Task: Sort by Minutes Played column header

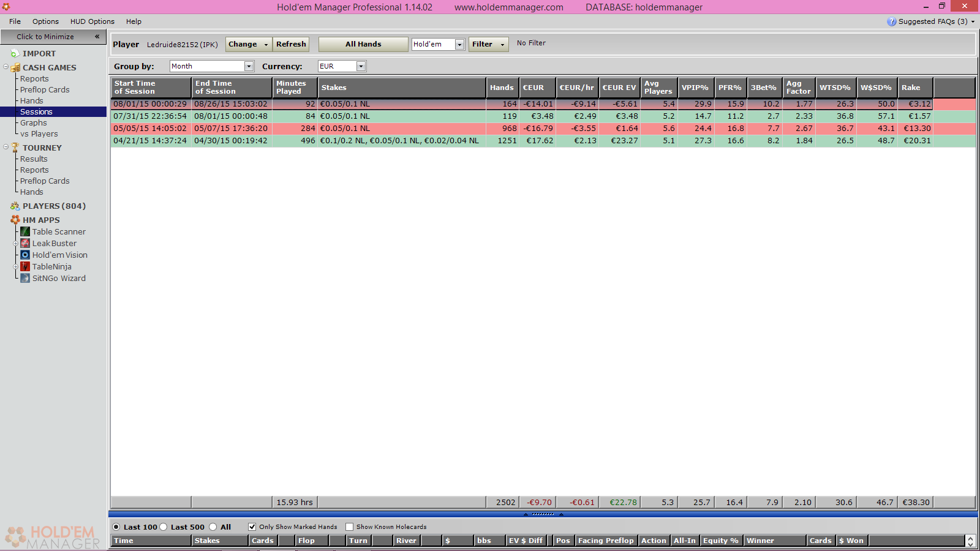Action: coord(295,88)
